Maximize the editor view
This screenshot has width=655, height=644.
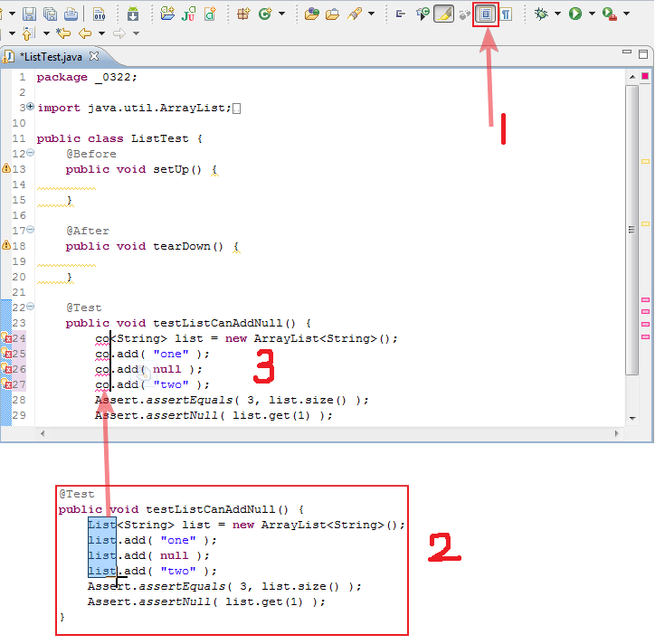[x=643, y=54]
